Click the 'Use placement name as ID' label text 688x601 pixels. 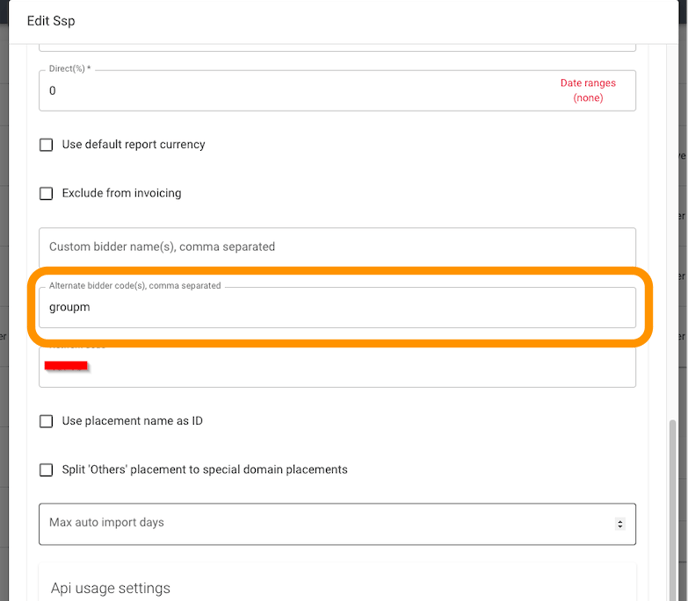pos(132,421)
